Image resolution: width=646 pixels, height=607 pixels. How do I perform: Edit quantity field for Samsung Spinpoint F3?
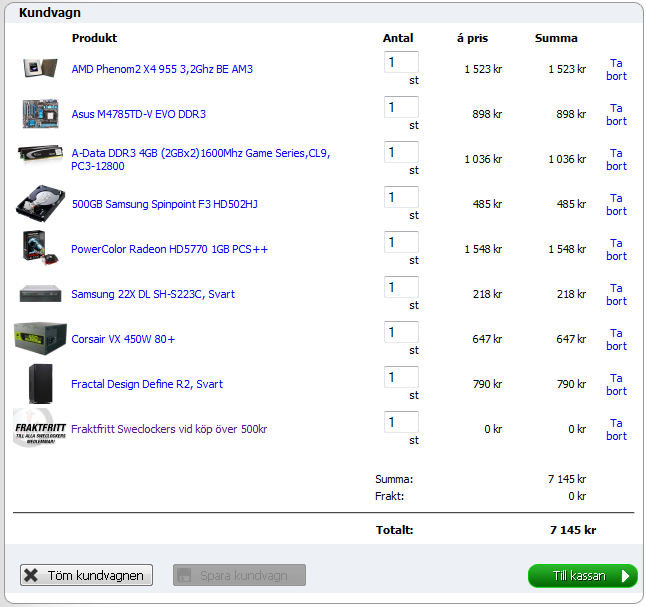(401, 197)
